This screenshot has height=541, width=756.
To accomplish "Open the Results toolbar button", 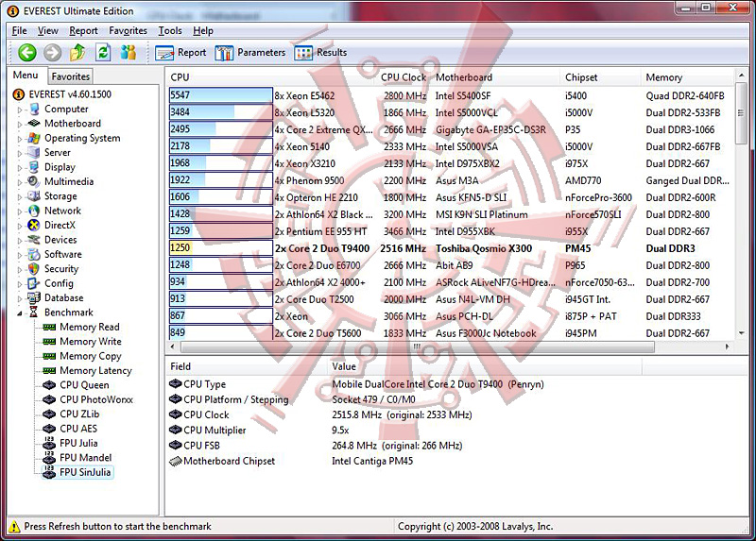I will coord(320,53).
